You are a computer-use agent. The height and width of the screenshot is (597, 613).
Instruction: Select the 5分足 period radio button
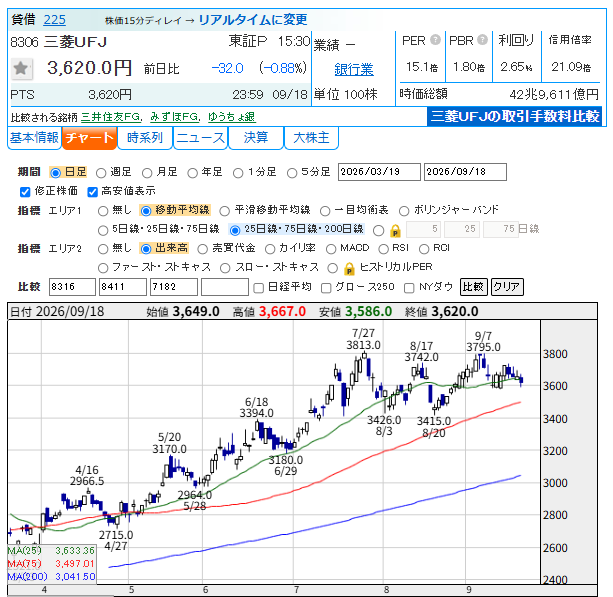click(292, 172)
